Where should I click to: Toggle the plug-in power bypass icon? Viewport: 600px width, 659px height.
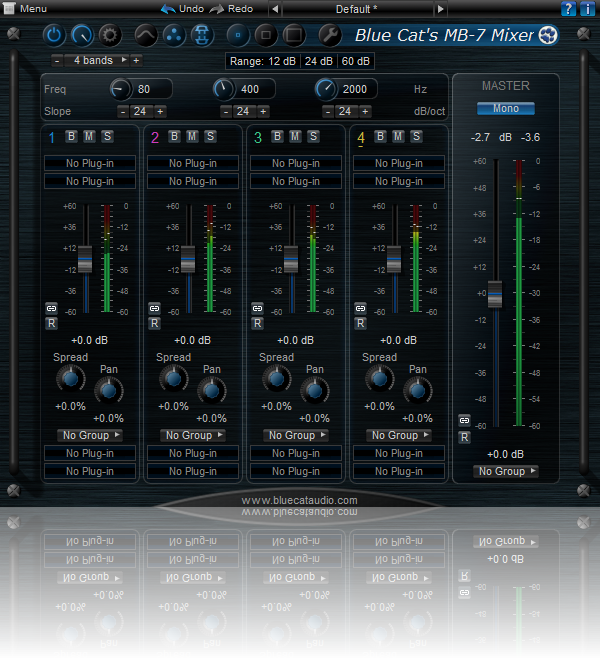point(54,35)
